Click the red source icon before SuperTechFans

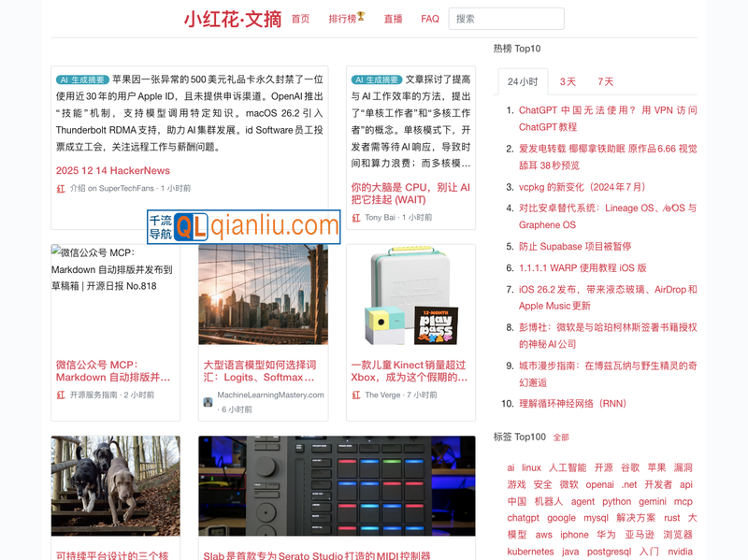[61, 188]
